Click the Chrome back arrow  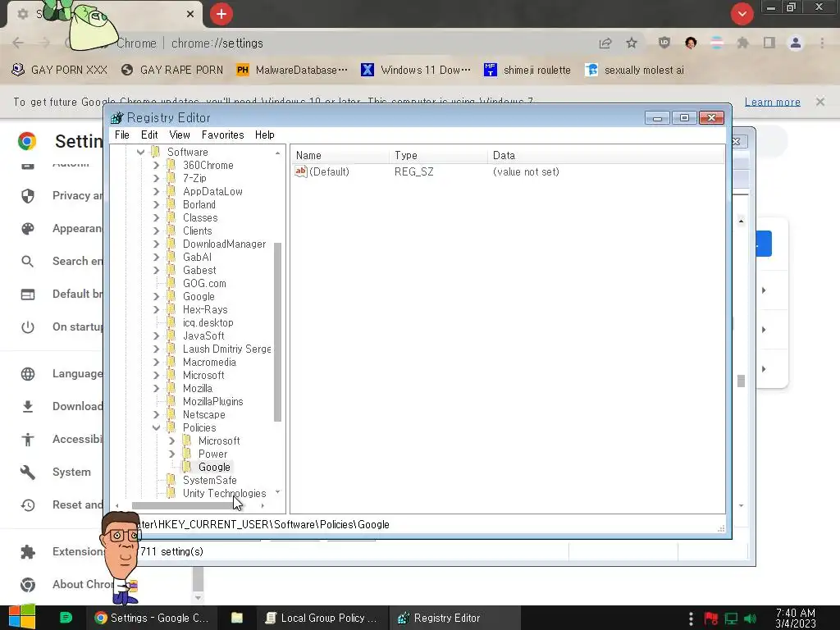18,43
